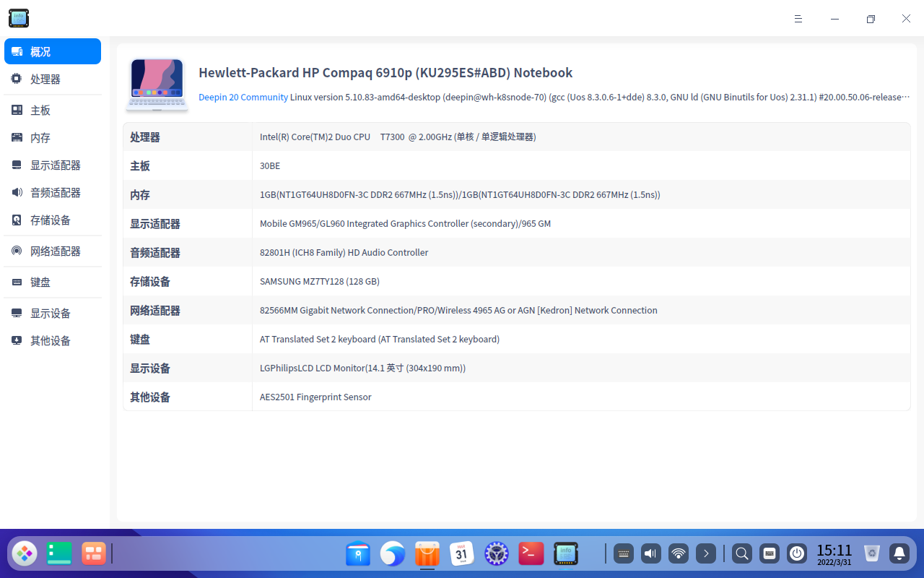Select the 82801H HD Audio Controller value
924x578 pixels.
point(344,252)
